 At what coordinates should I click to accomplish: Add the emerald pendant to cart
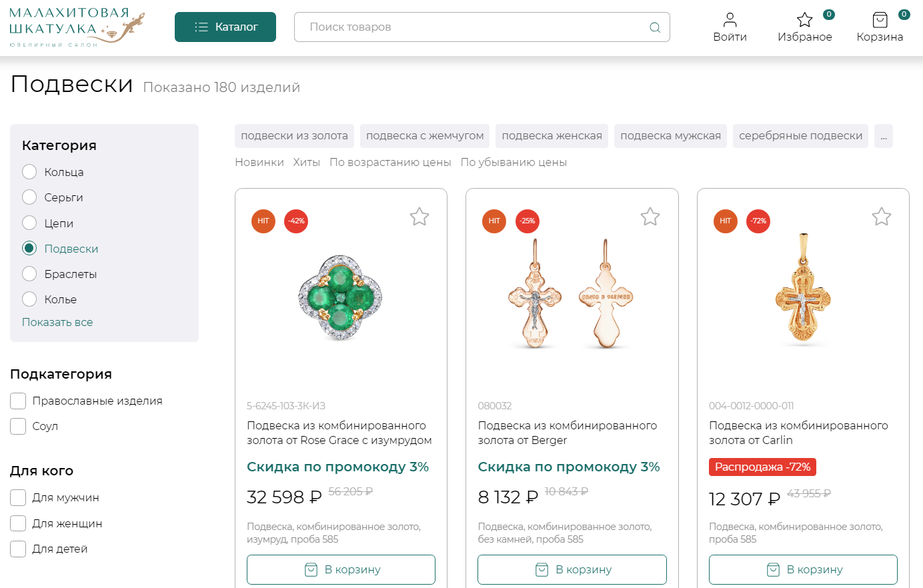341,569
